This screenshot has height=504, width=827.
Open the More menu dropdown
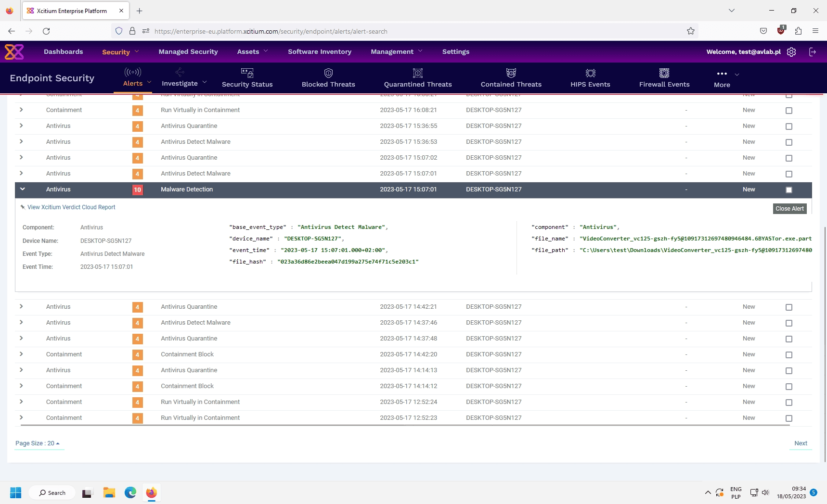[x=722, y=78]
